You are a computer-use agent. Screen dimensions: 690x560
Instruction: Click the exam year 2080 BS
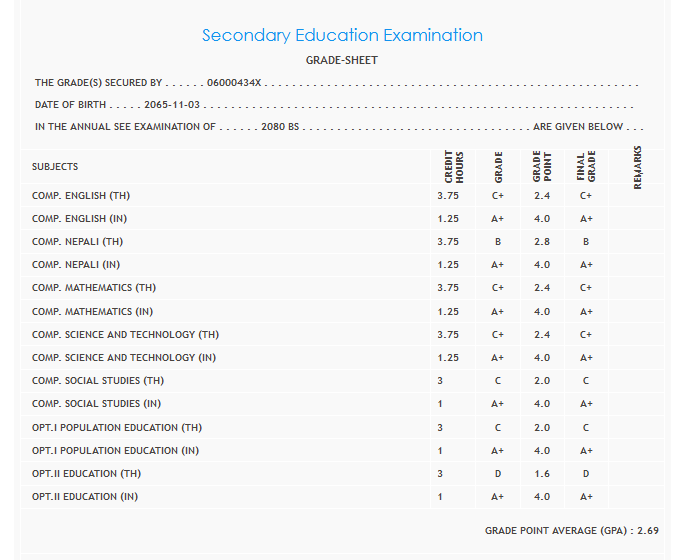point(280,127)
